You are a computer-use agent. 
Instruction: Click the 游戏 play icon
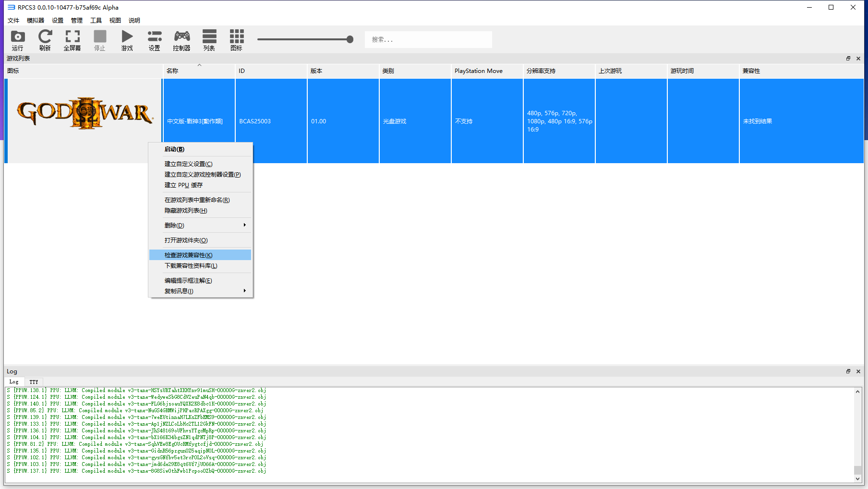[127, 36]
